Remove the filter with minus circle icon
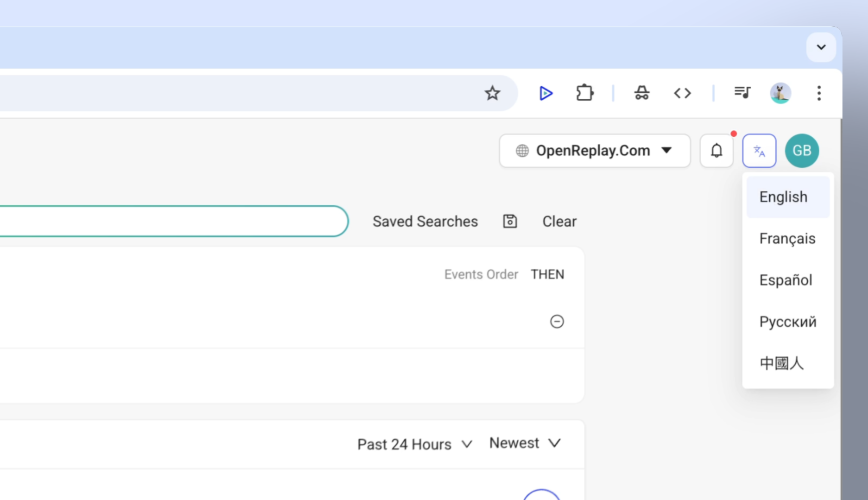 [557, 322]
